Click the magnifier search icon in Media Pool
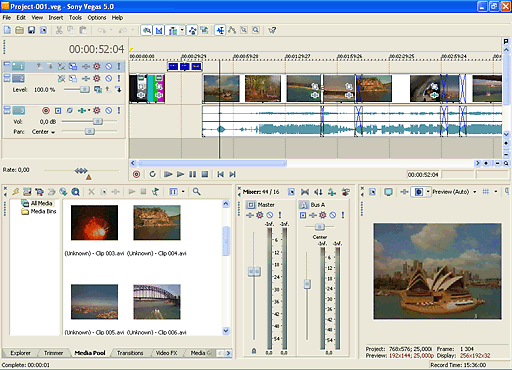 197,192
